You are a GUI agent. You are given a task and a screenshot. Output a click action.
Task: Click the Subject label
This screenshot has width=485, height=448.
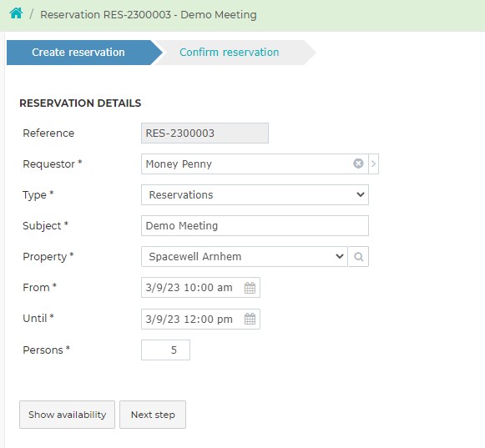[x=45, y=226]
